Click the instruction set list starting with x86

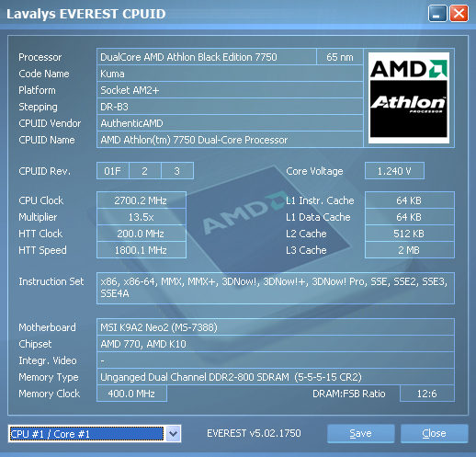[276, 288]
